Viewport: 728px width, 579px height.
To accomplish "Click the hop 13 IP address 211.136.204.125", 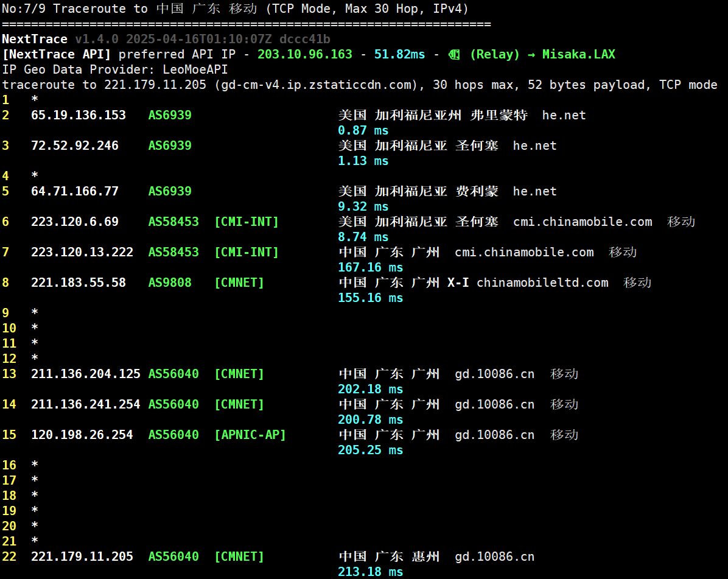I will [86, 374].
